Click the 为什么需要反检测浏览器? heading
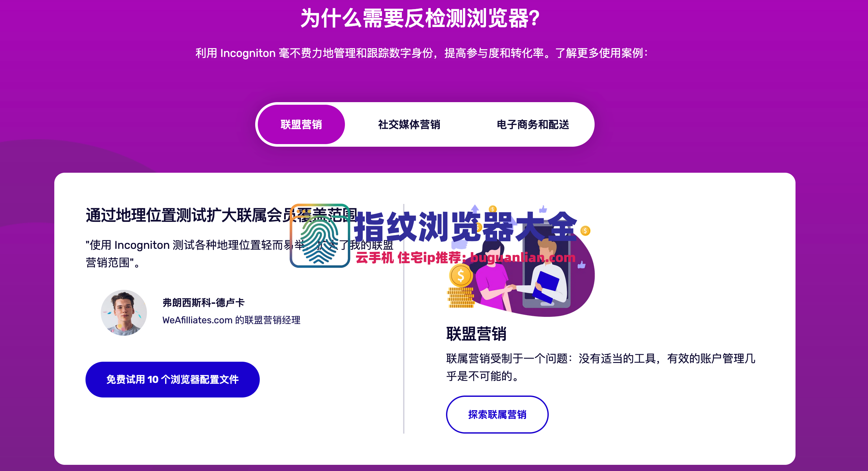Image resolution: width=868 pixels, height=471 pixels. pos(420,18)
